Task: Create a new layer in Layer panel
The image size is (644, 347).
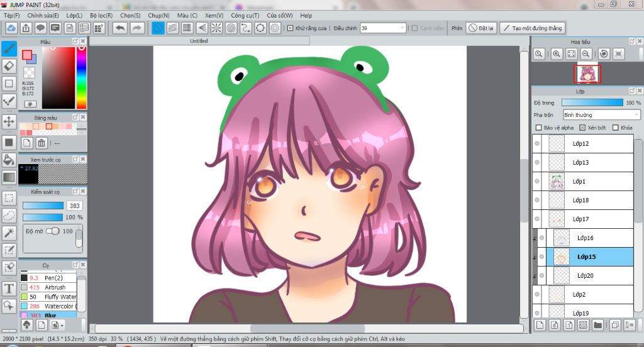Action: [540, 325]
